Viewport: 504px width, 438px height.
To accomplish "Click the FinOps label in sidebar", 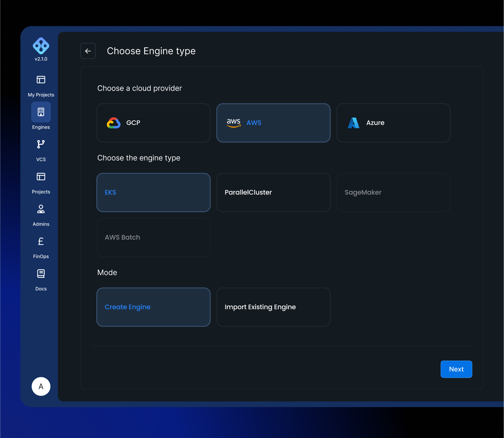I will (x=41, y=256).
